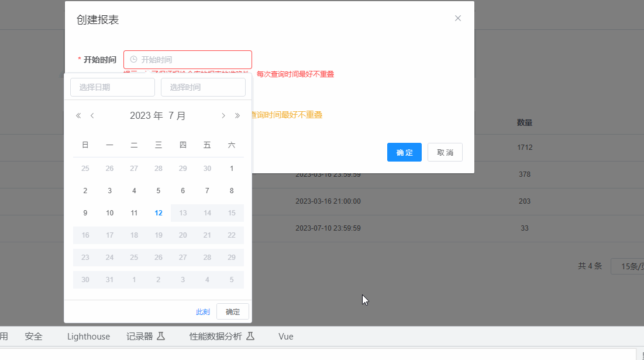Click the 共 4 条 total text
The image size is (644, 360).
[x=590, y=266]
